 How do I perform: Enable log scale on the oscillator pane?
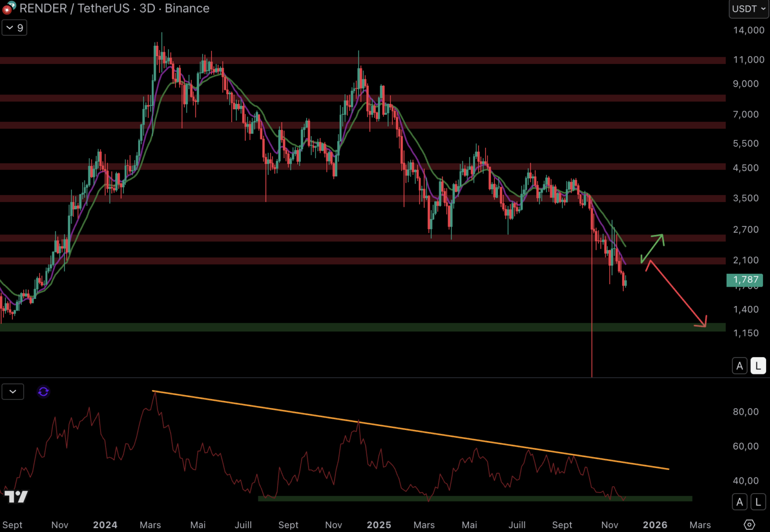point(758,502)
